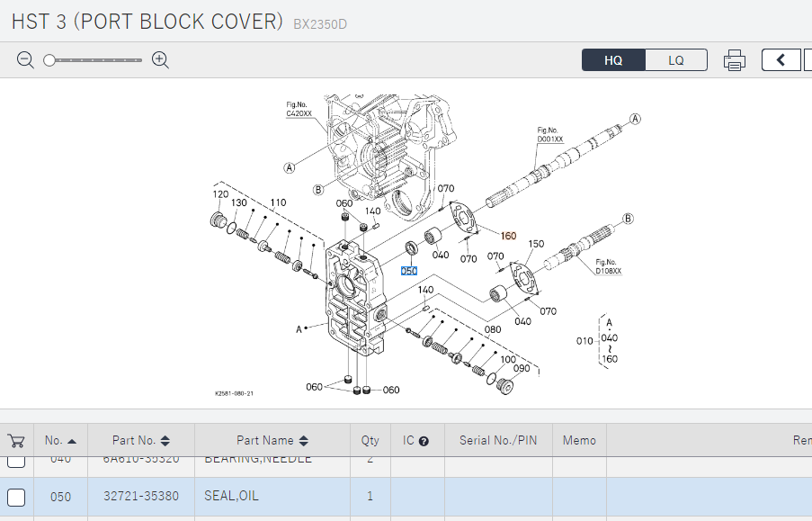
Task: Open Fig.No. C420XX reference in diagram
Action: [299, 110]
